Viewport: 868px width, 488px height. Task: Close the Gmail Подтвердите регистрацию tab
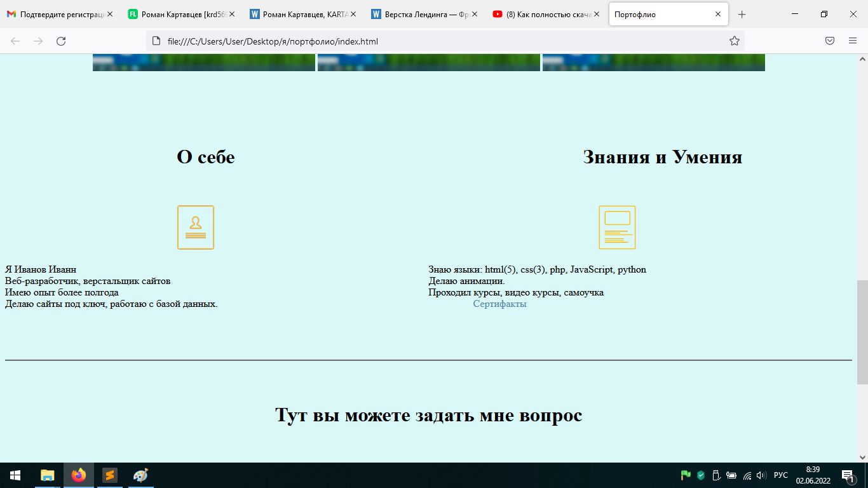110,14
